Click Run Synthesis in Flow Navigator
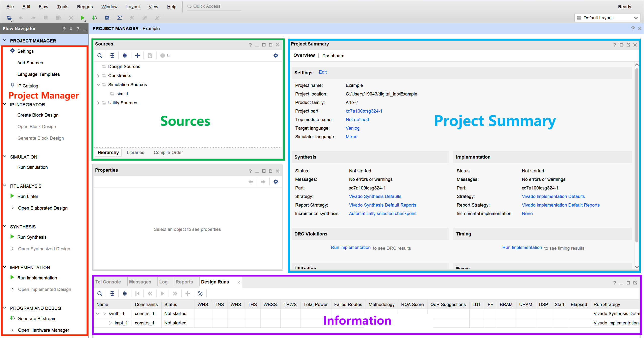Viewport: 644px width, 338px height. pos(32,237)
